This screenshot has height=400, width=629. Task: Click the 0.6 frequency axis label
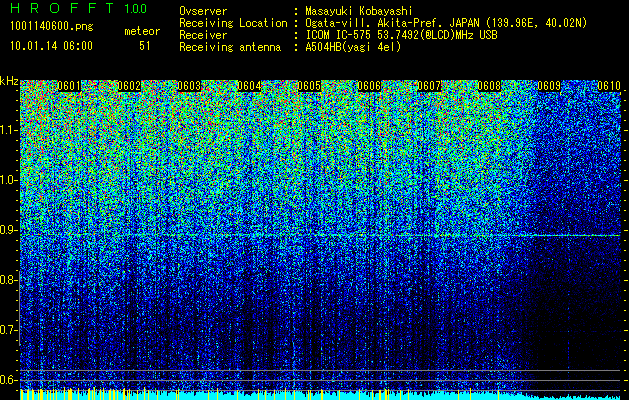tap(8, 380)
